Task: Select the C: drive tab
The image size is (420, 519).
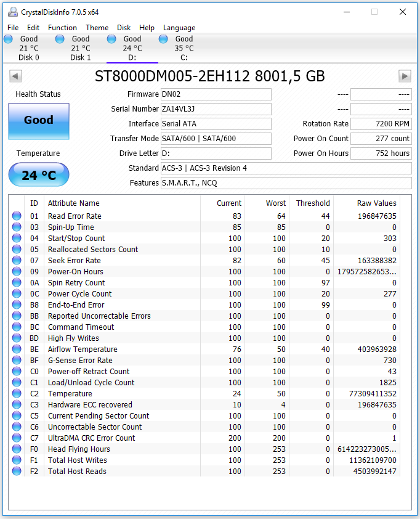Action: click(x=184, y=48)
